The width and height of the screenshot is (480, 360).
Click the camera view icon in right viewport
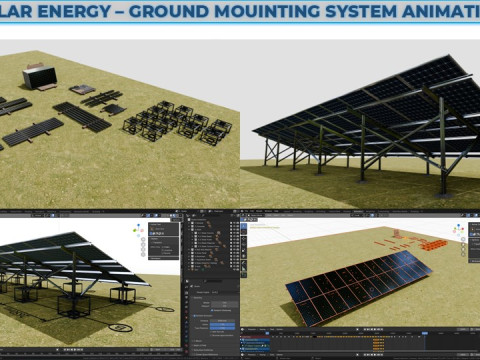click(463, 249)
